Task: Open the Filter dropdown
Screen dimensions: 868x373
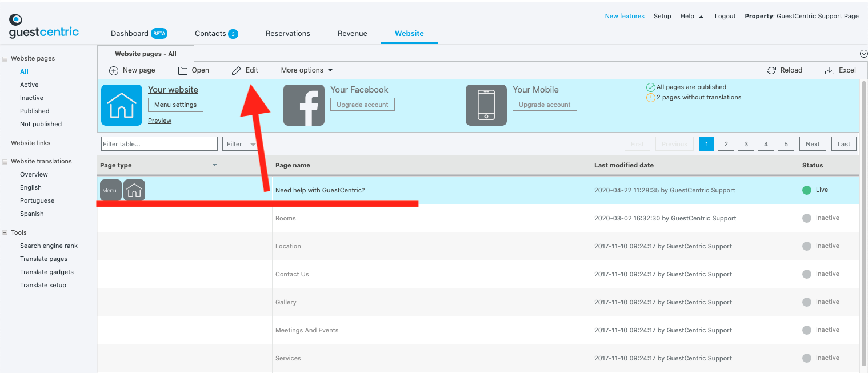Action: tap(241, 144)
